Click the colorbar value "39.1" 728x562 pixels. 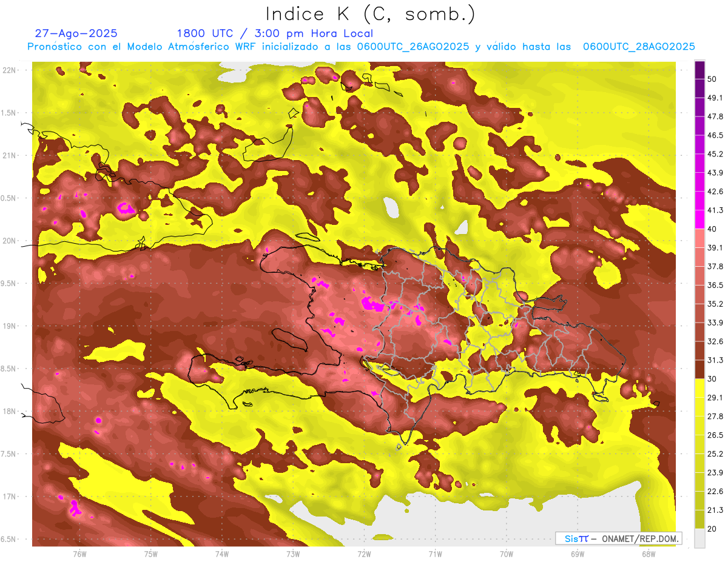pyautogui.click(x=715, y=247)
